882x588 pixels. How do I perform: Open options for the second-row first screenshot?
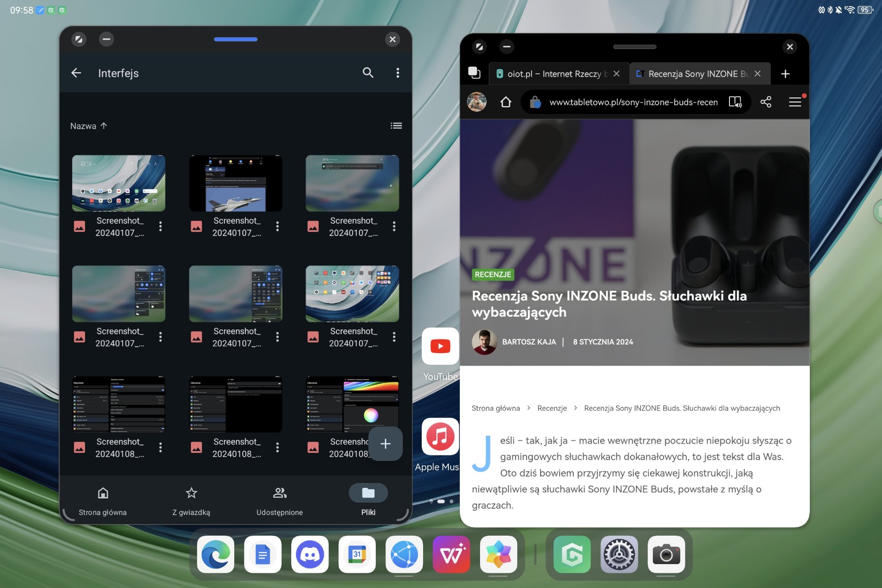pyautogui.click(x=160, y=337)
